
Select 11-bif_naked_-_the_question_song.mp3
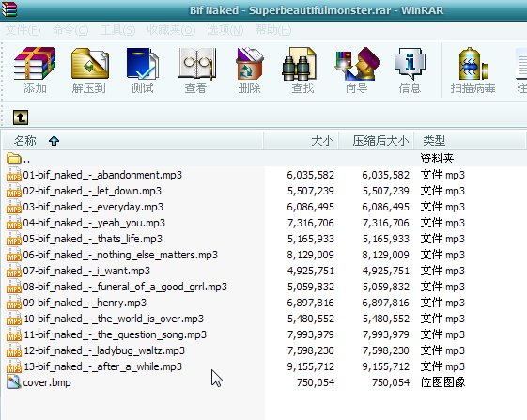(x=116, y=334)
